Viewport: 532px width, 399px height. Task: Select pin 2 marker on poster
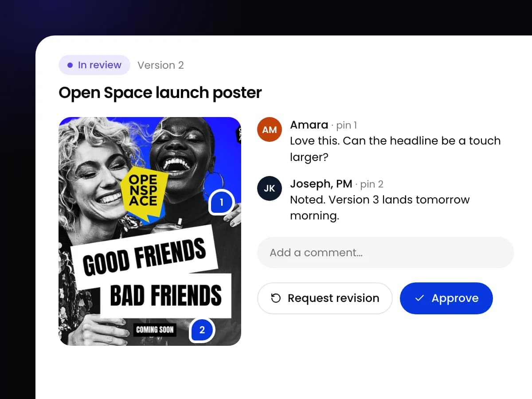202,330
